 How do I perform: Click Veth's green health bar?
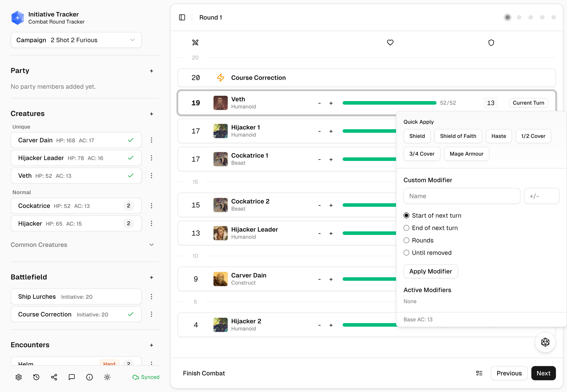coord(389,103)
